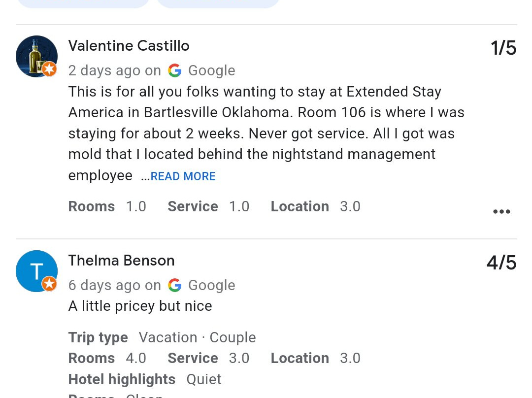Click the orange star badge on Thelma's avatar
532x398 pixels.
click(49, 284)
